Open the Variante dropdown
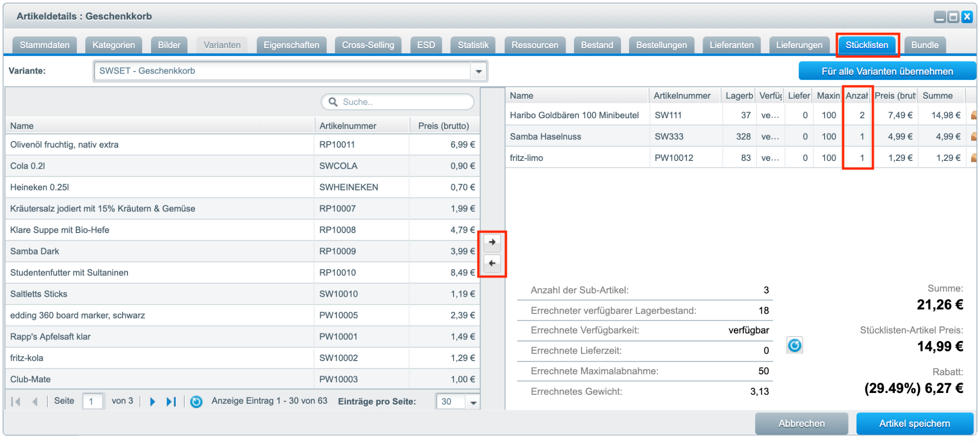The width and height of the screenshot is (980, 443). pos(478,72)
